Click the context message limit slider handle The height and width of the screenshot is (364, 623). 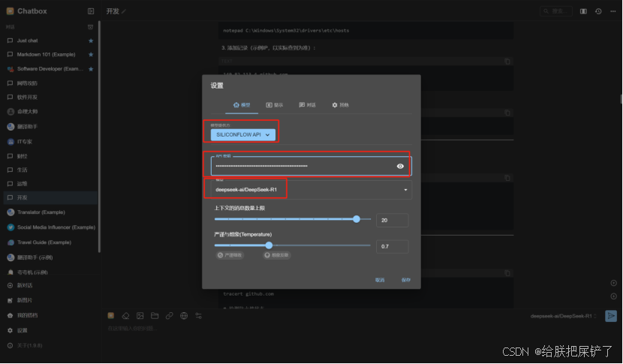point(357,219)
